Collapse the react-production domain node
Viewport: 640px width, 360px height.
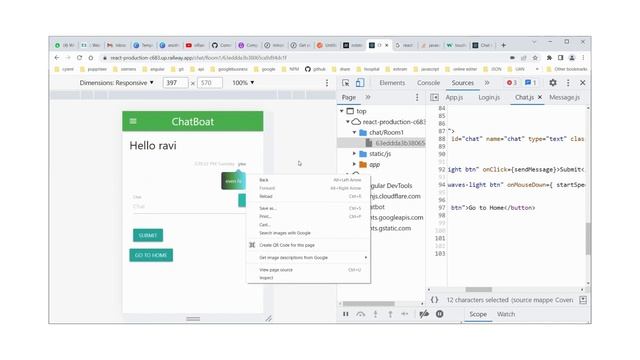click(x=348, y=122)
